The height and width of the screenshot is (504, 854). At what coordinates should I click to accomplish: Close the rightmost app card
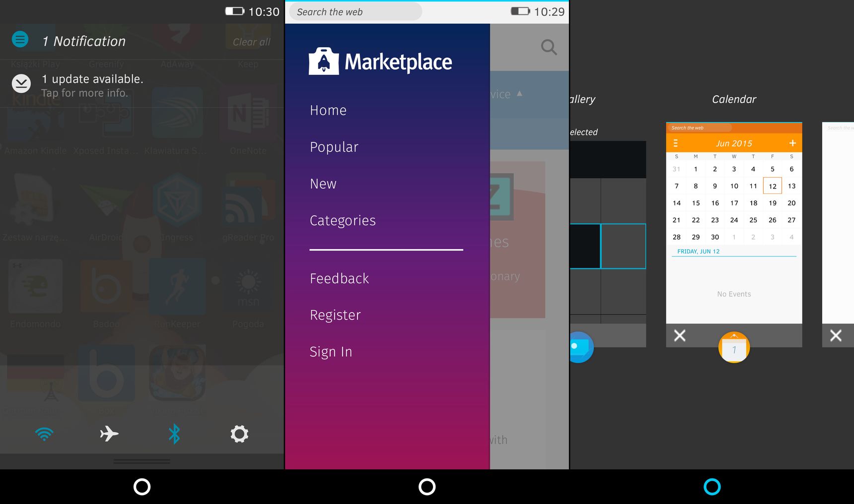point(836,336)
